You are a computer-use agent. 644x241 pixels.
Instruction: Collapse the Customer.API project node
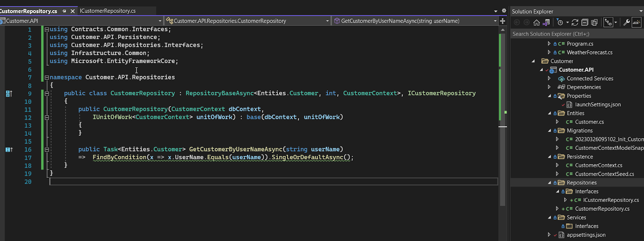click(541, 70)
